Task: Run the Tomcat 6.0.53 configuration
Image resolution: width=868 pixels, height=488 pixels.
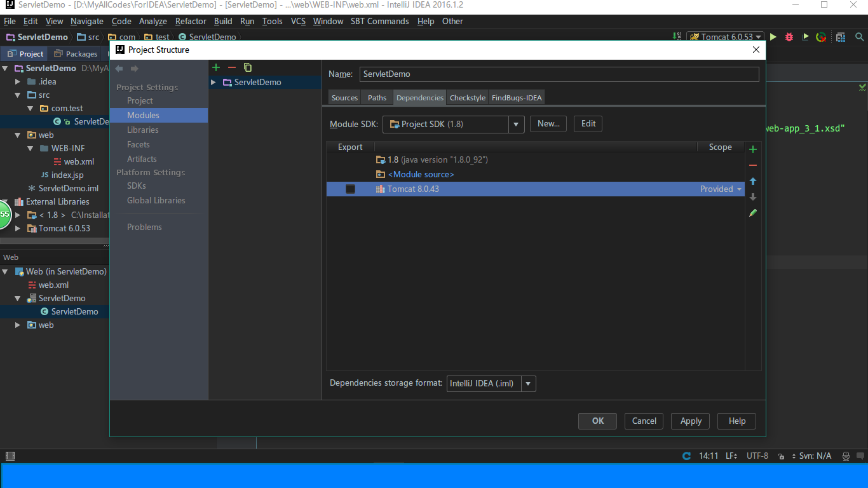Action: [x=773, y=37]
